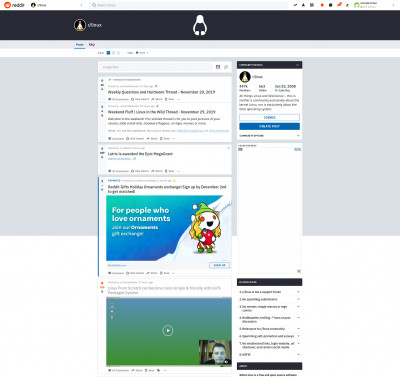This screenshot has height=377, width=400.
Task: Click the r/linux penguin avatar in banner
Action: pyautogui.click(x=80, y=25)
